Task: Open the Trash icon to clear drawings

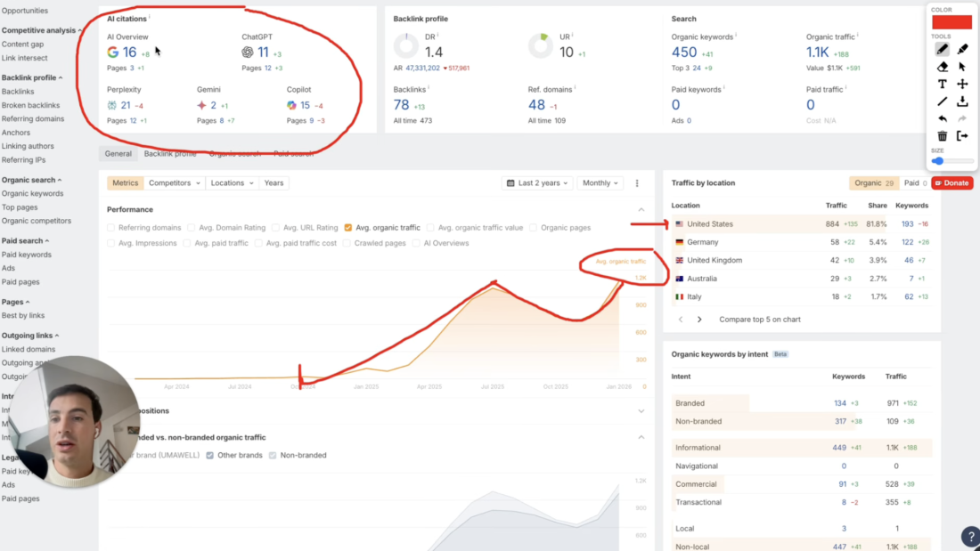Action: point(943,134)
